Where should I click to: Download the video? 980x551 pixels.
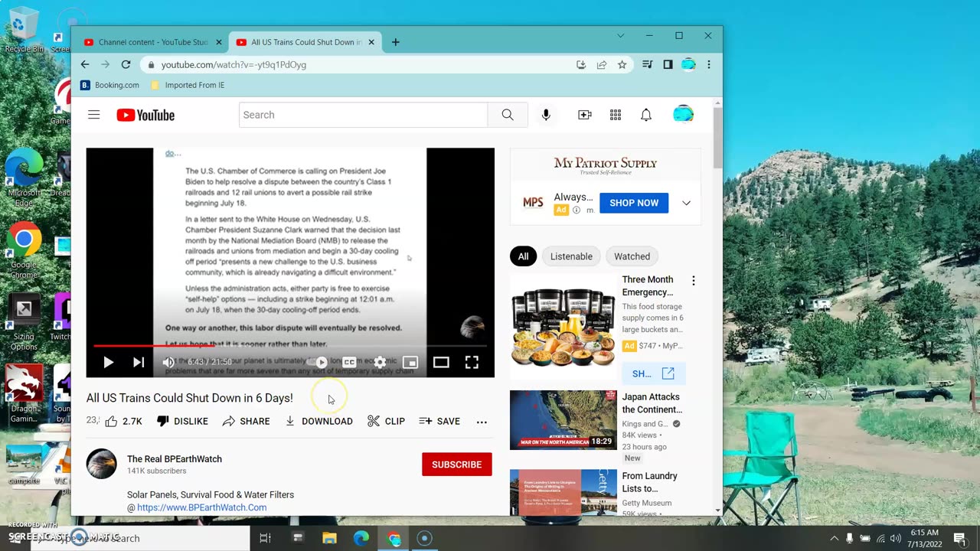click(318, 421)
